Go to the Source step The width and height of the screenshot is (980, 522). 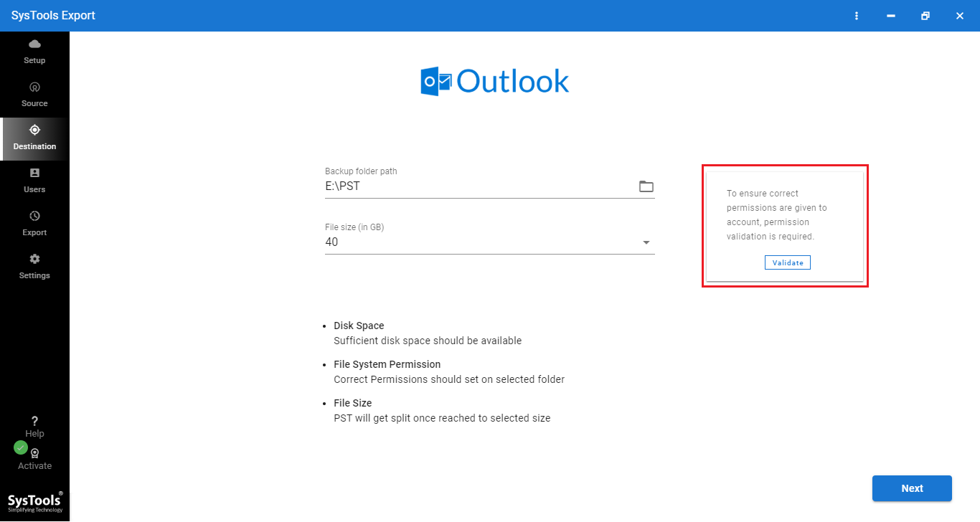tap(34, 95)
